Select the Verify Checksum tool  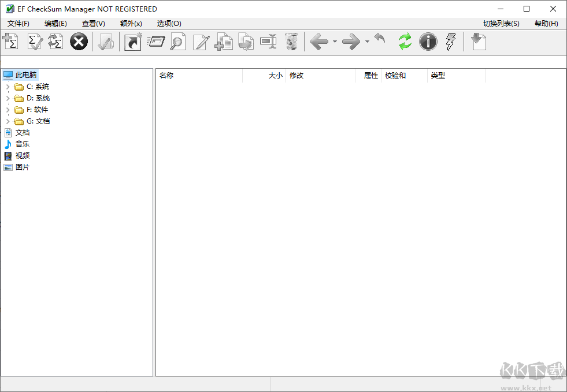[35, 42]
